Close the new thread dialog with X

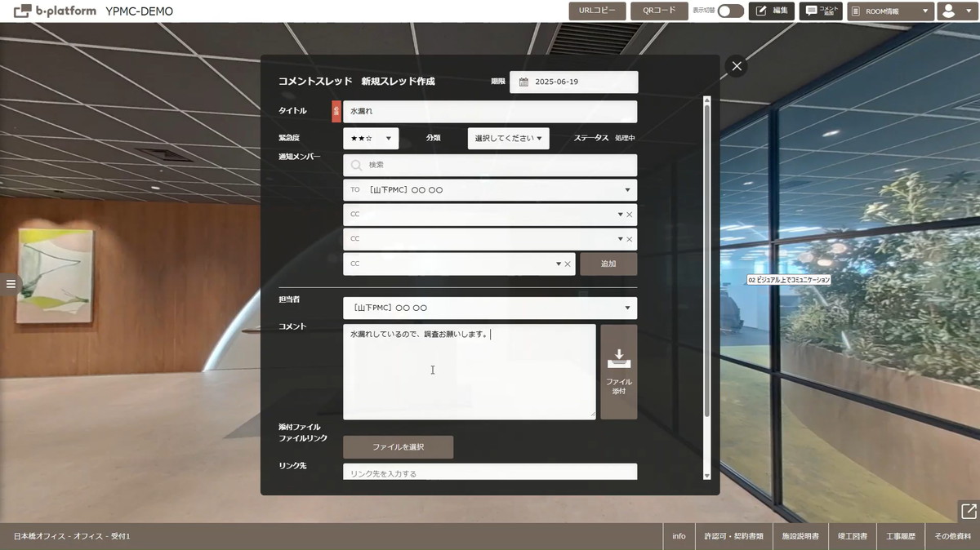(x=737, y=67)
